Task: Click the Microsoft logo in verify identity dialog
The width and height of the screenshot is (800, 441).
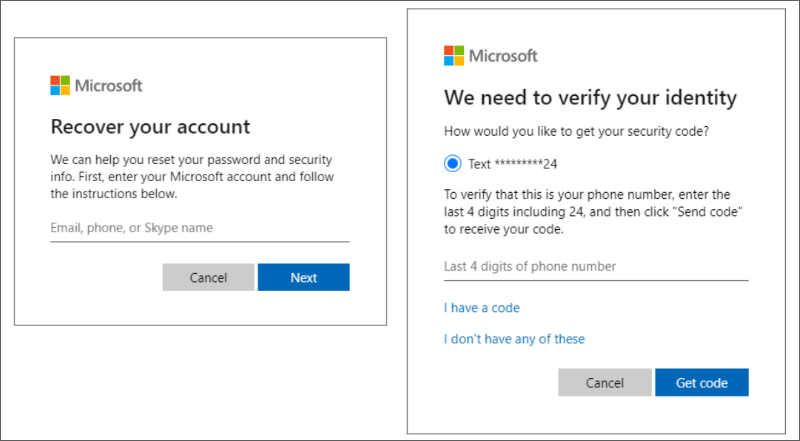Action: pos(490,56)
